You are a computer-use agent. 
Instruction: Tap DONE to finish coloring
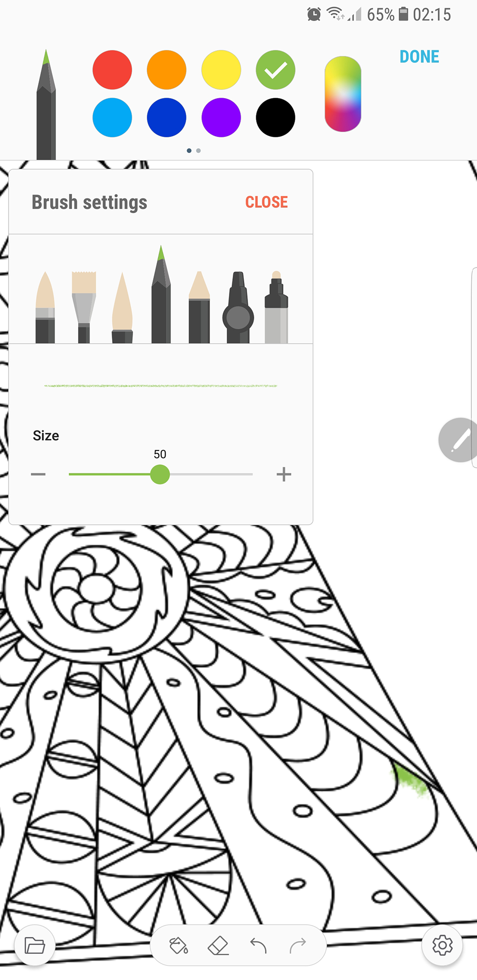tap(419, 57)
